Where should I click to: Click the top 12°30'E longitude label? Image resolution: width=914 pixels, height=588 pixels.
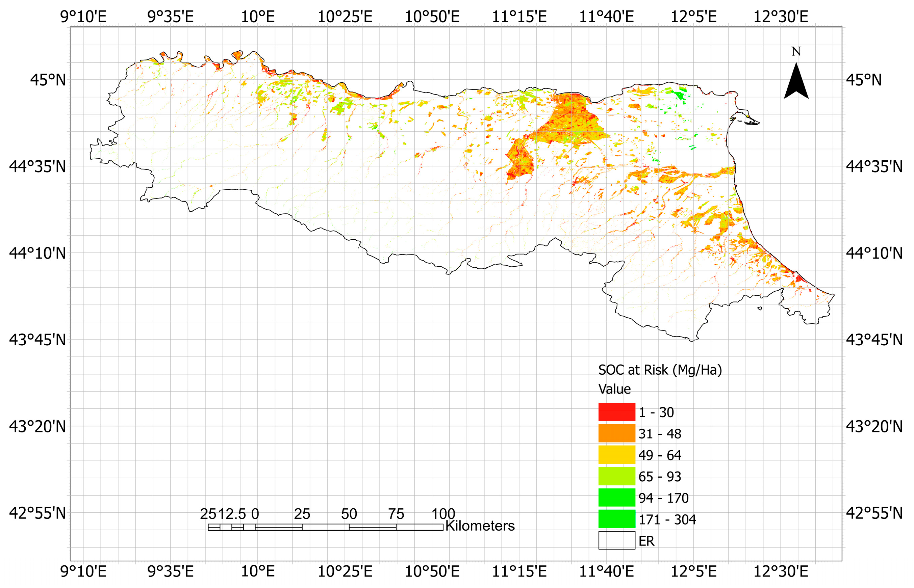pyautogui.click(x=780, y=17)
